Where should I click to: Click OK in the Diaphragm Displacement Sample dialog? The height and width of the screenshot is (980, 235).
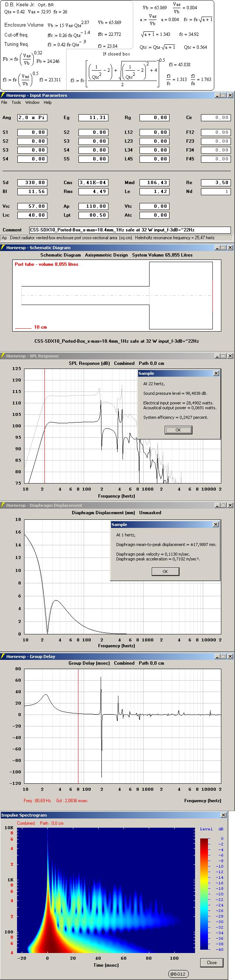[x=165, y=571]
